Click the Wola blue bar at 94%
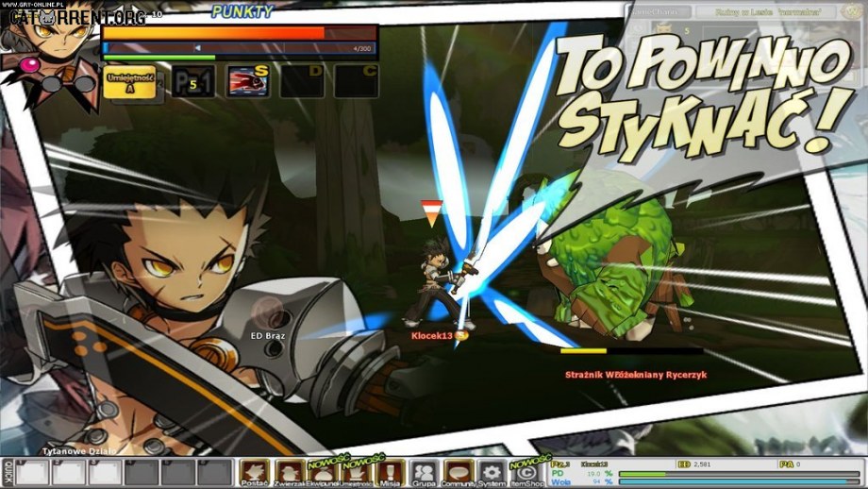 click(x=739, y=482)
